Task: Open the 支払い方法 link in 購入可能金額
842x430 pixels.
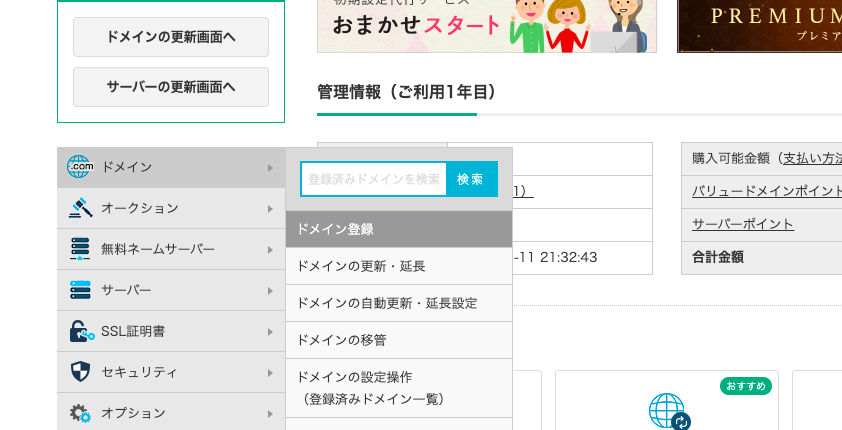Action: pos(812,158)
